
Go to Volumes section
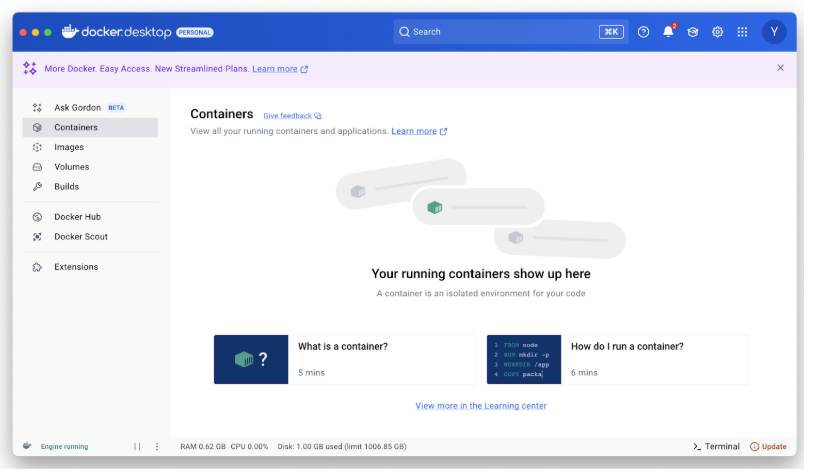[x=71, y=167]
